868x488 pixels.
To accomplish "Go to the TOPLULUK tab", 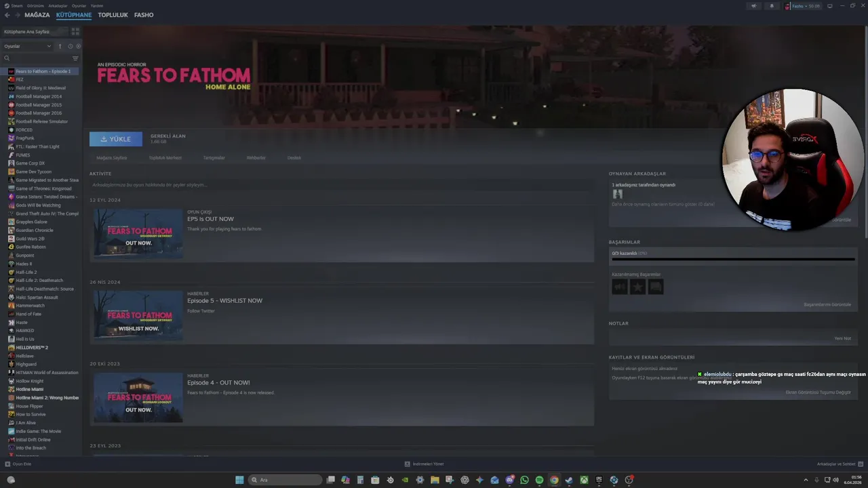I will 113,15.
